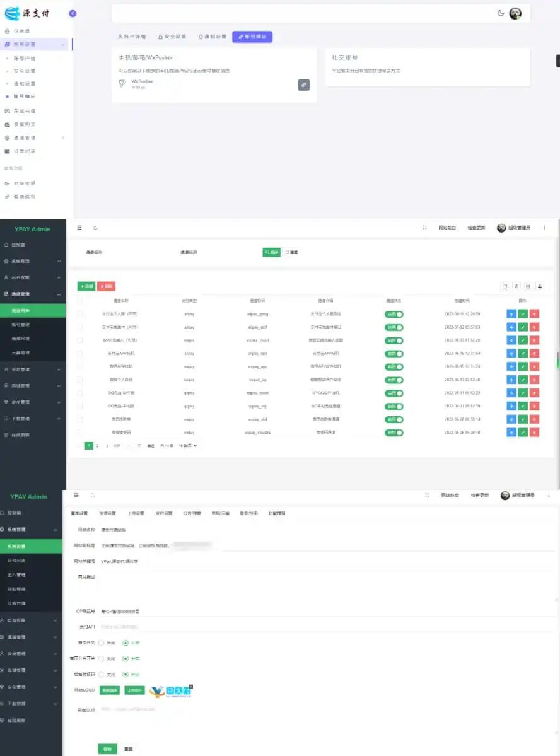Click the gray link icon beside WxPusher
The height and width of the screenshot is (756, 560).
coord(304,85)
